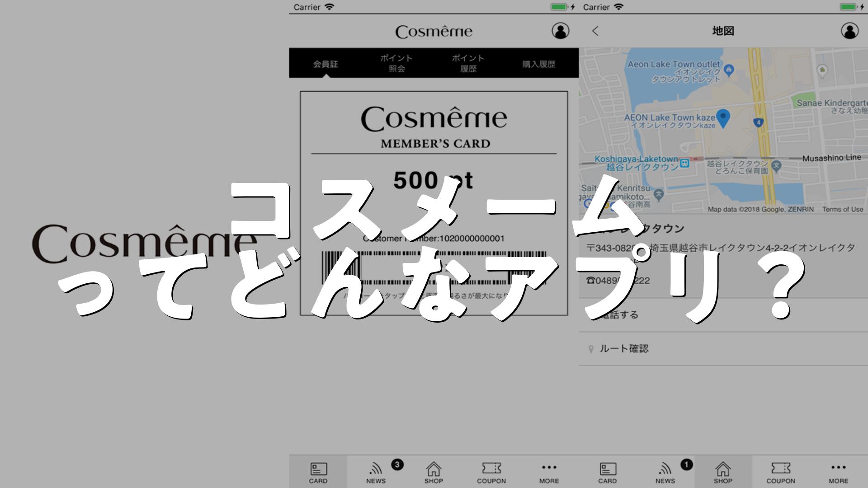Tap the 500 pt points value
Image resolution: width=868 pixels, height=488 pixels.
click(433, 180)
